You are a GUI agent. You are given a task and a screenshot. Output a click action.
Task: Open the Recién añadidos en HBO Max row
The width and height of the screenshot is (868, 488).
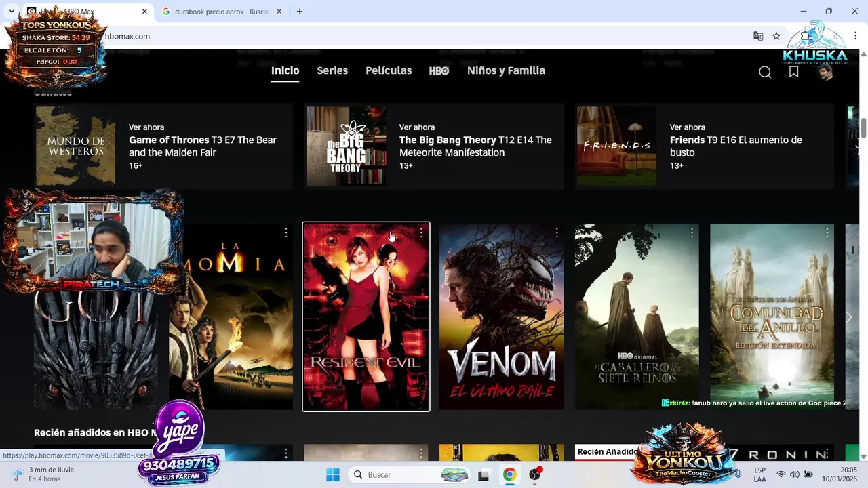click(95, 432)
